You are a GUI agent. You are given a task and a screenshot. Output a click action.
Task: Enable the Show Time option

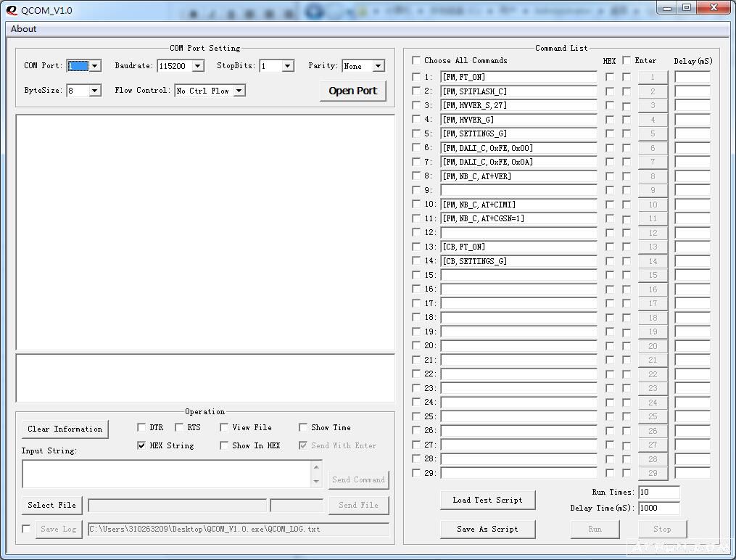coord(303,427)
